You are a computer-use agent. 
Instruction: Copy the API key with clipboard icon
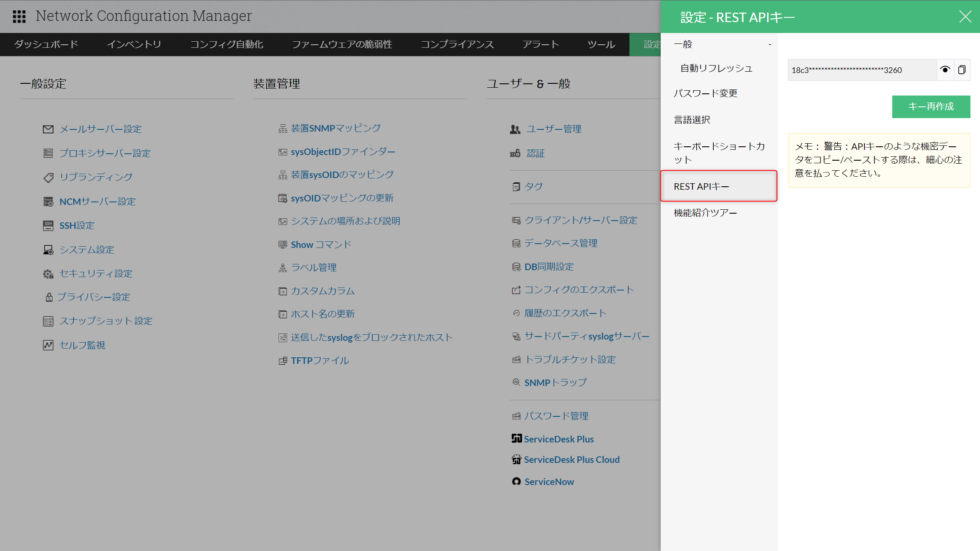click(962, 70)
